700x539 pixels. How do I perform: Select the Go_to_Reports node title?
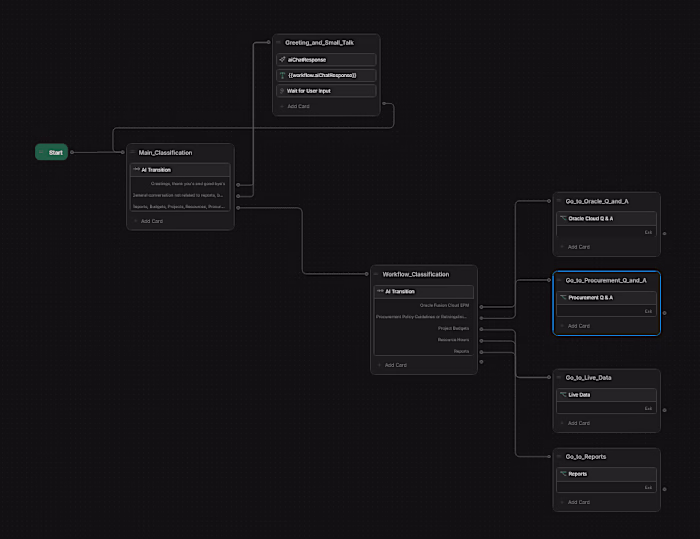click(586, 456)
